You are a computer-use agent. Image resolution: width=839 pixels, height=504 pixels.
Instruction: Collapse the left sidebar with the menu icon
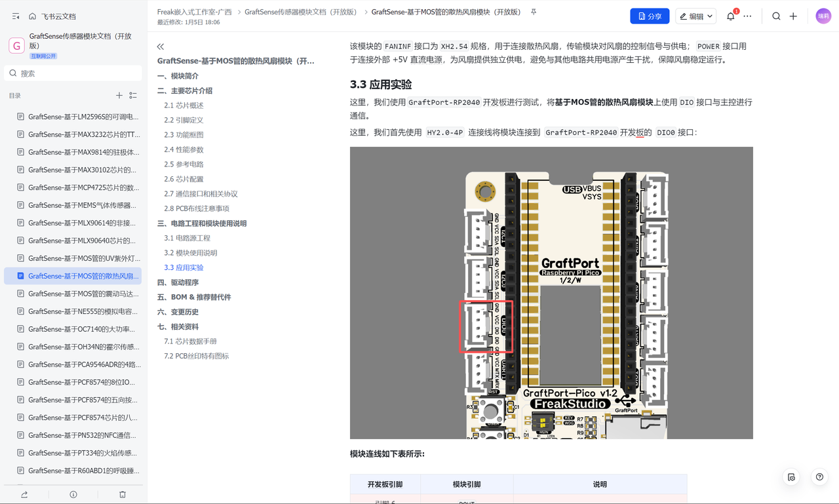pyautogui.click(x=16, y=16)
